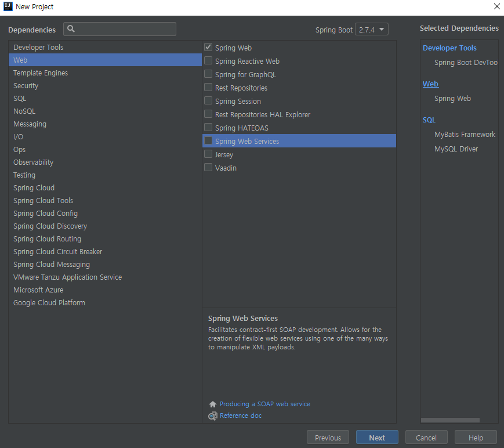Open the Spring Cloud Messaging category

point(105,265)
